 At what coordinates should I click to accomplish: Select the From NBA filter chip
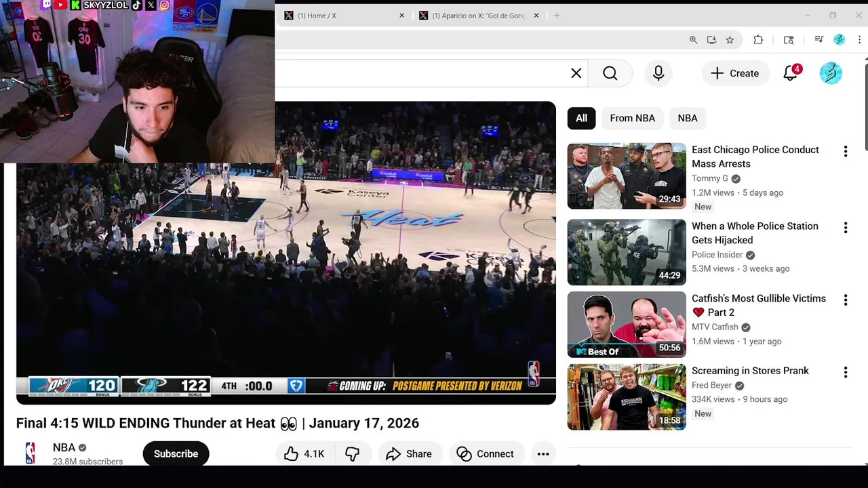(x=633, y=118)
